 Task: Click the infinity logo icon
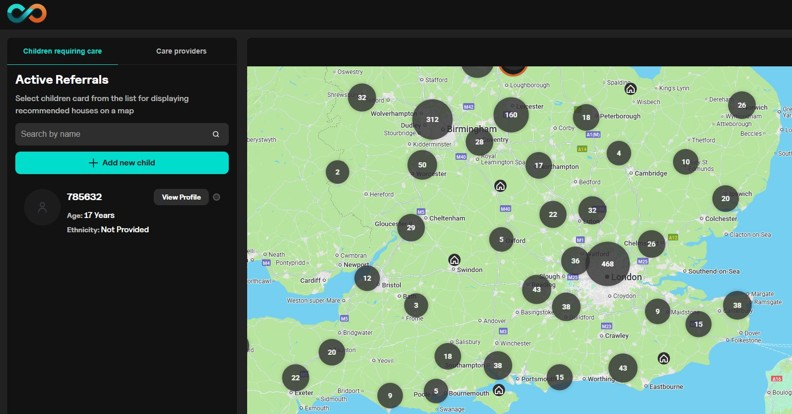point(25,14)
